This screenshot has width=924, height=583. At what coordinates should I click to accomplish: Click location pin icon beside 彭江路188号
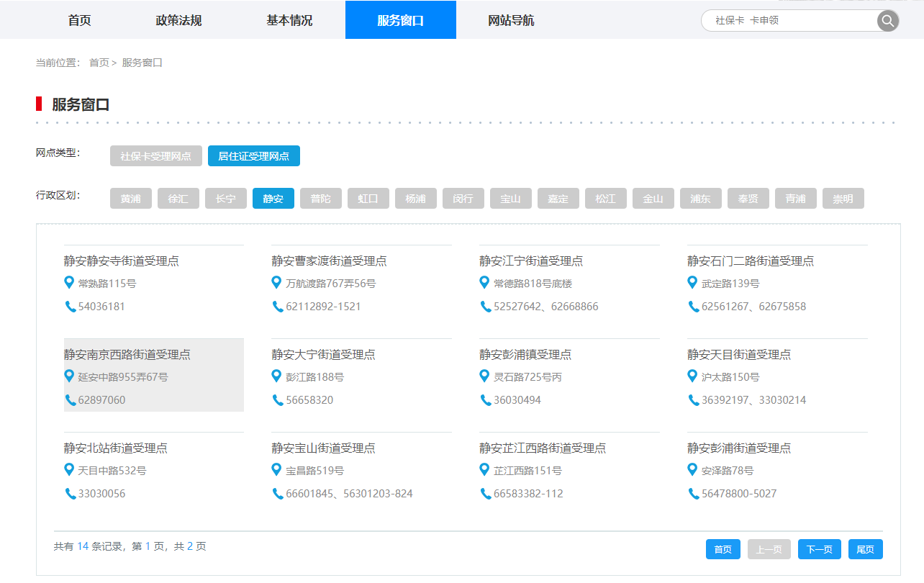(276, 376)
